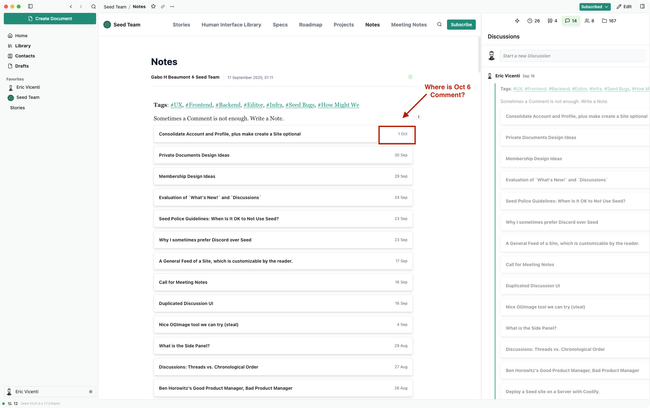Show document versions history with 26 count
Image resolution: width=650 pixels, height=408 pixels.
[533, 20]
